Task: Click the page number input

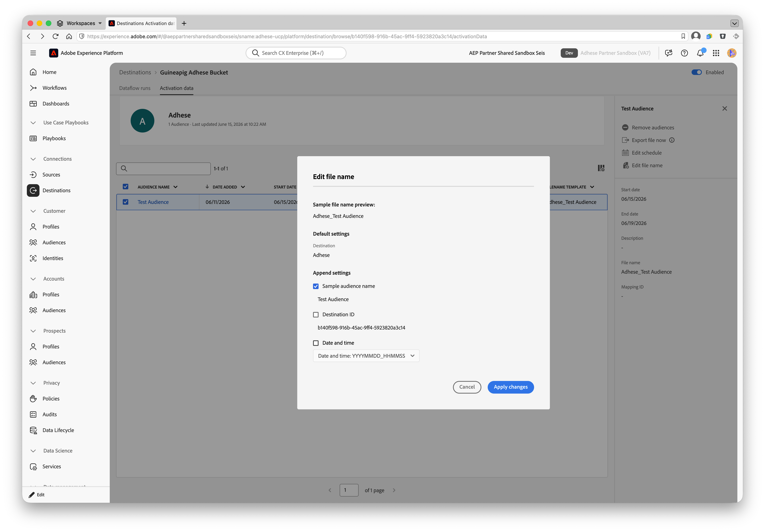Action: point(349,490)
